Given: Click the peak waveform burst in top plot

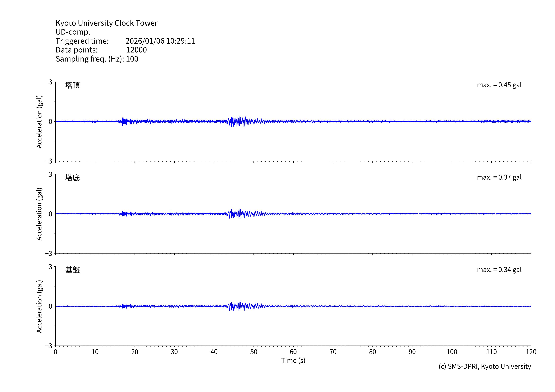Looking at the screenshot, I should [239, 121].
